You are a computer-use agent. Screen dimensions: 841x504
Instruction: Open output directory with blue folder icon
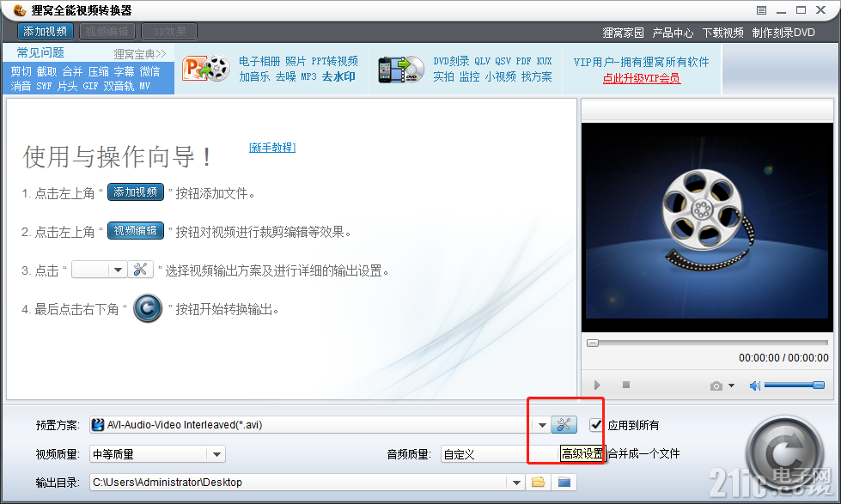tap(564, 482)
